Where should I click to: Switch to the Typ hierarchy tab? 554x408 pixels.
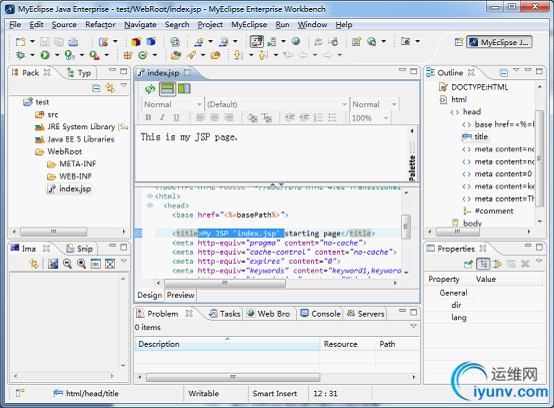click(79, 73)
